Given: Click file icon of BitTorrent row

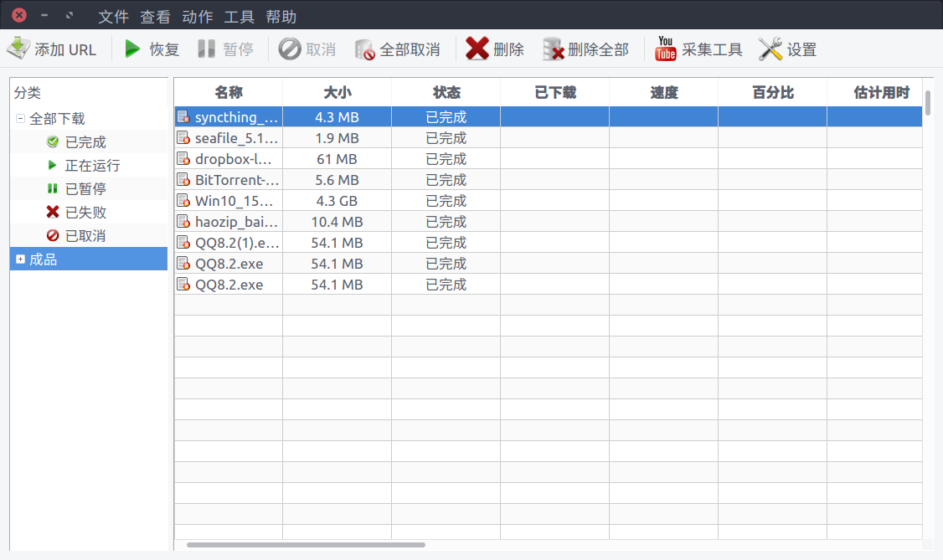Looking at the screenshot, I should point(183,180).
